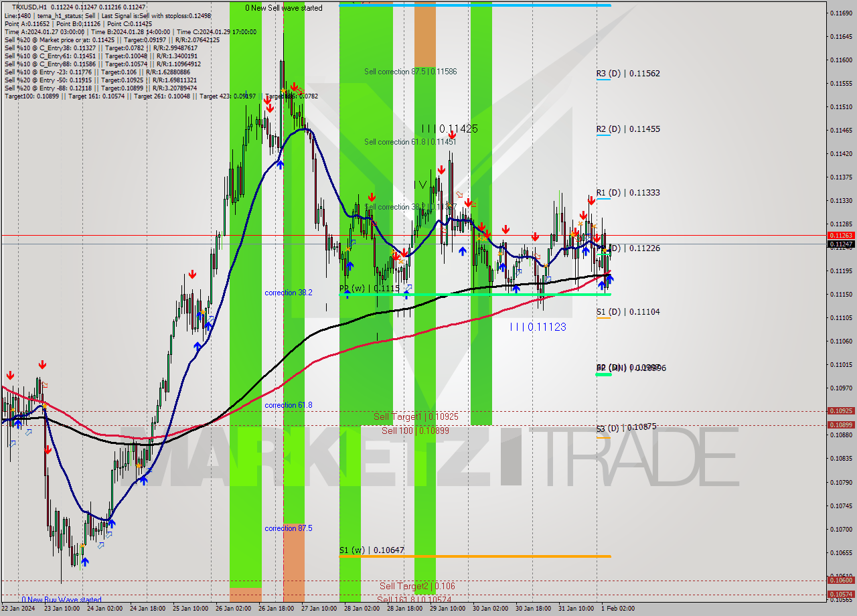Screen dimensions: 857x616
Task: Select the green PP weekly horizontal line
Action: pos(475,294)
